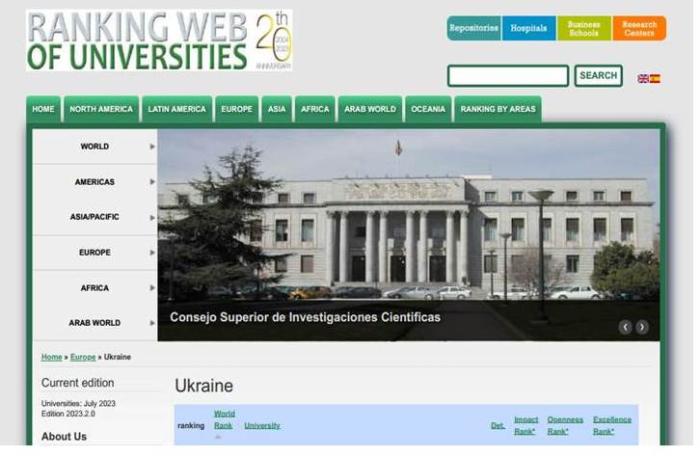Click the English language flag icon
This screenshot has height=457, width=700.
643,78
